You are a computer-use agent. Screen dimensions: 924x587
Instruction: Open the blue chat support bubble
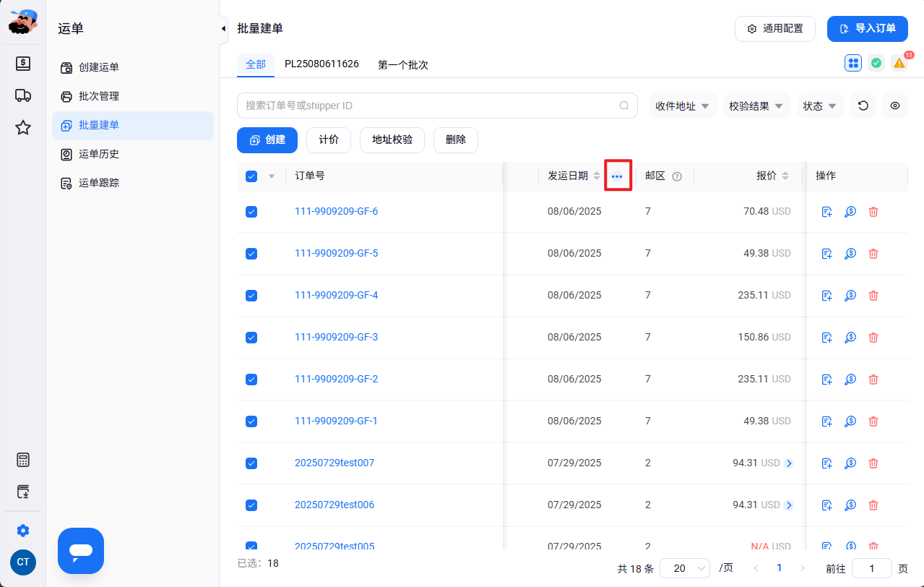tap(81, 551)
